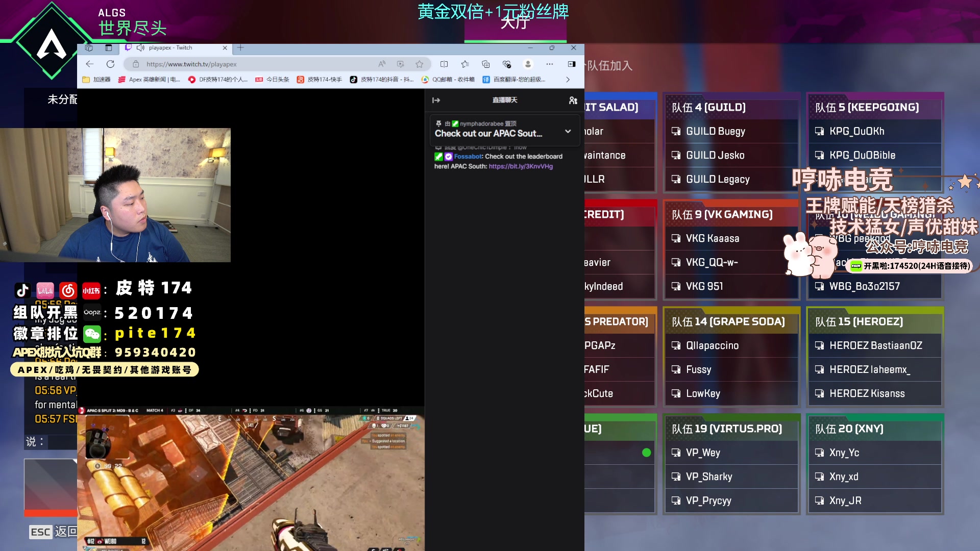The image size is (980, 551).
Task: Open browser essentials heart icon
Action: [x=506, y=64]
